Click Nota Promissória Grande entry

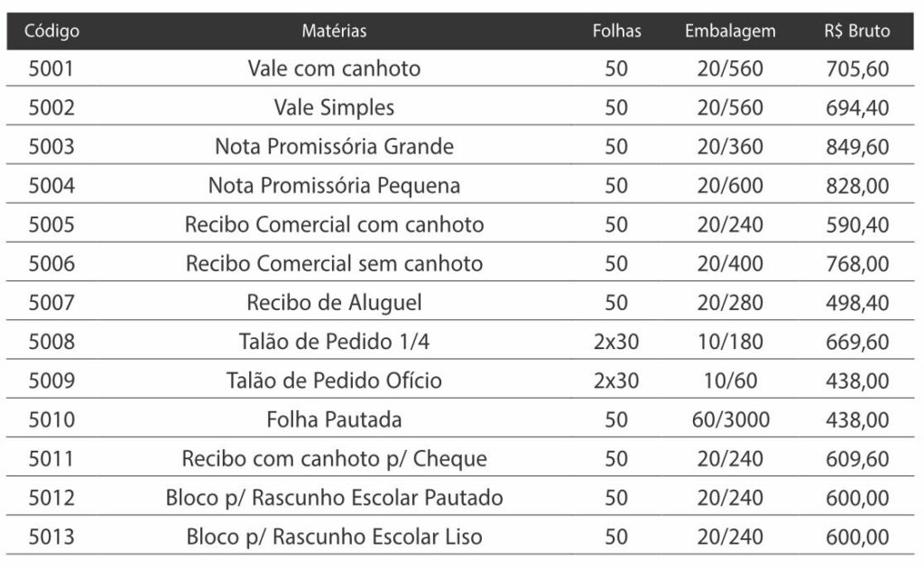tap(334, 147)
